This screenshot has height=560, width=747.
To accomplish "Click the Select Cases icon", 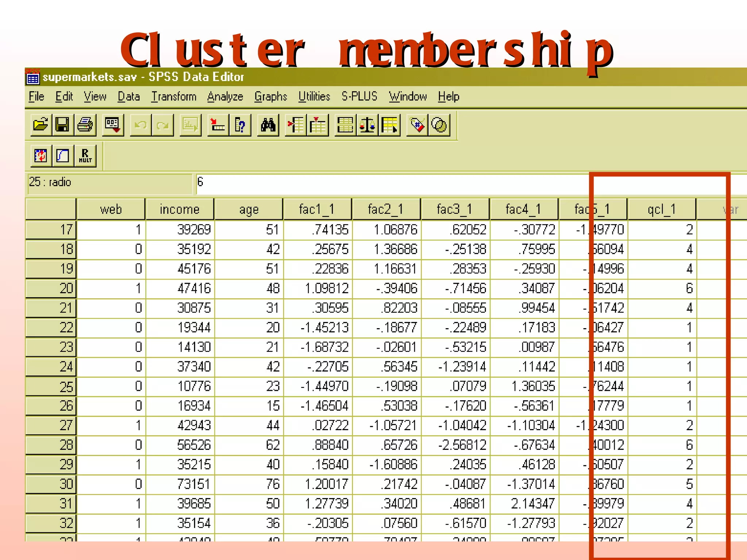I will coord(390,125).
